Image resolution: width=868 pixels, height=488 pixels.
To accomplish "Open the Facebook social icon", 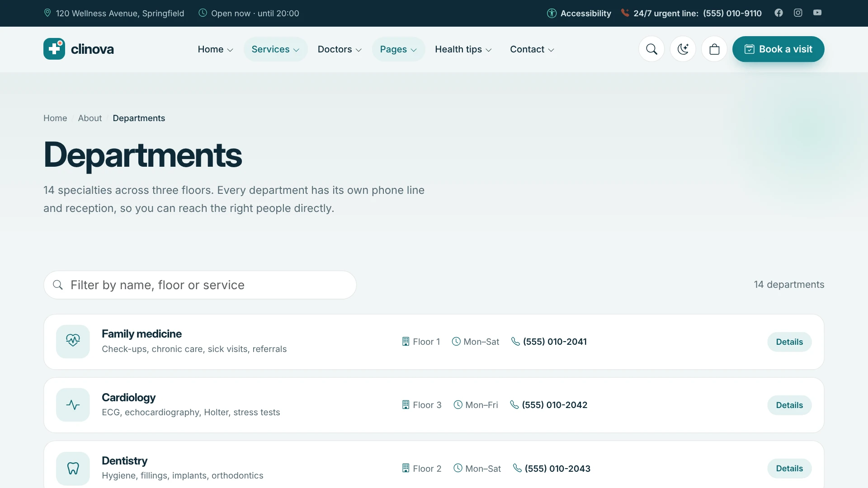I will point(778,13).
